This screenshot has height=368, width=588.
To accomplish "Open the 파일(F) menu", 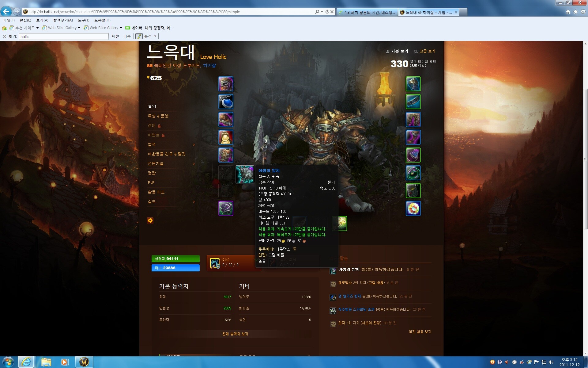I will 9,20.
